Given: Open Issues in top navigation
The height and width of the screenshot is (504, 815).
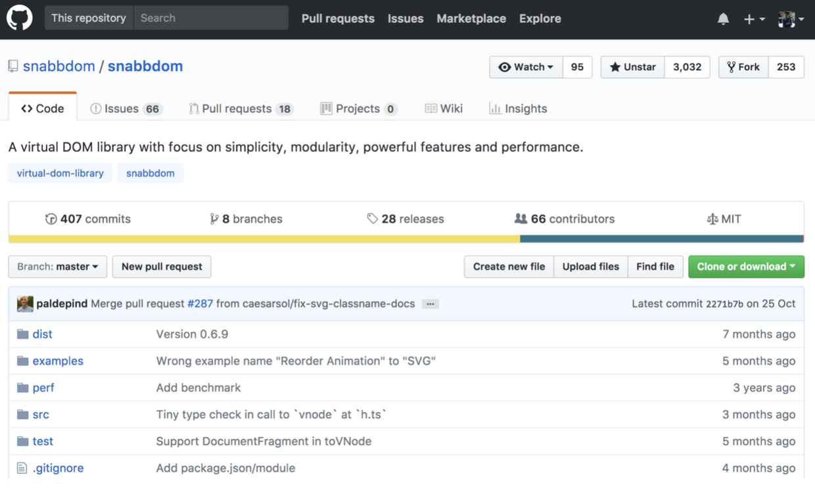Looking at the screenshot, I should 406,18.
